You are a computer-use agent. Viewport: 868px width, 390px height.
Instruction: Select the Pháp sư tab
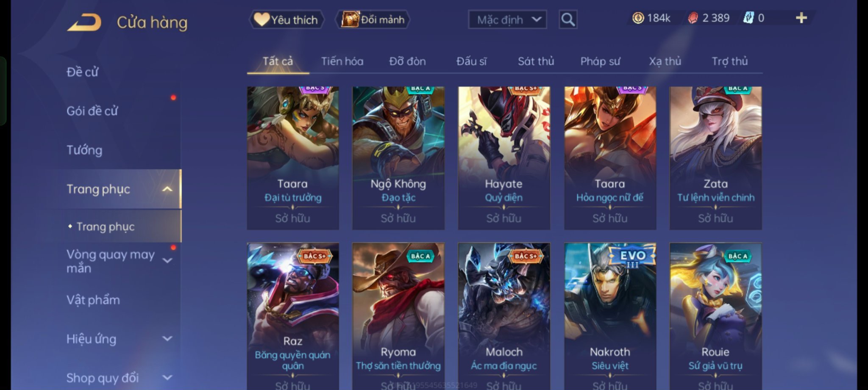point(600,61)
